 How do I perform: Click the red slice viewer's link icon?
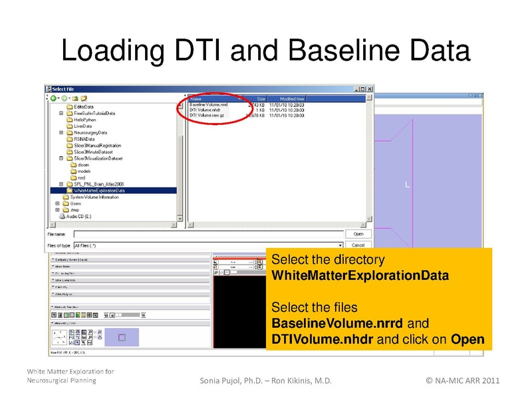click(x=216, y=272)
